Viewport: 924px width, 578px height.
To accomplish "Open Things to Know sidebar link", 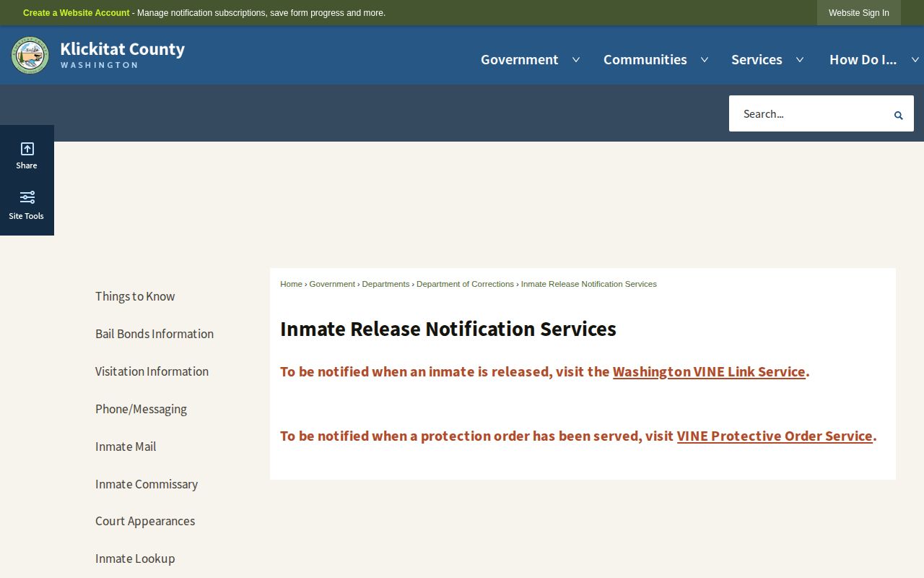I will tap(135, 296).
